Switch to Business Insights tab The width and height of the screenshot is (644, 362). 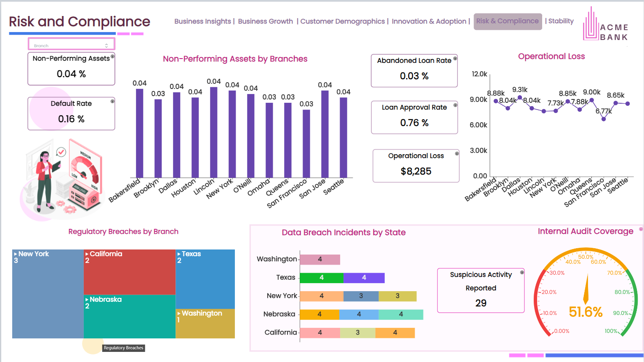coord(202,21)
